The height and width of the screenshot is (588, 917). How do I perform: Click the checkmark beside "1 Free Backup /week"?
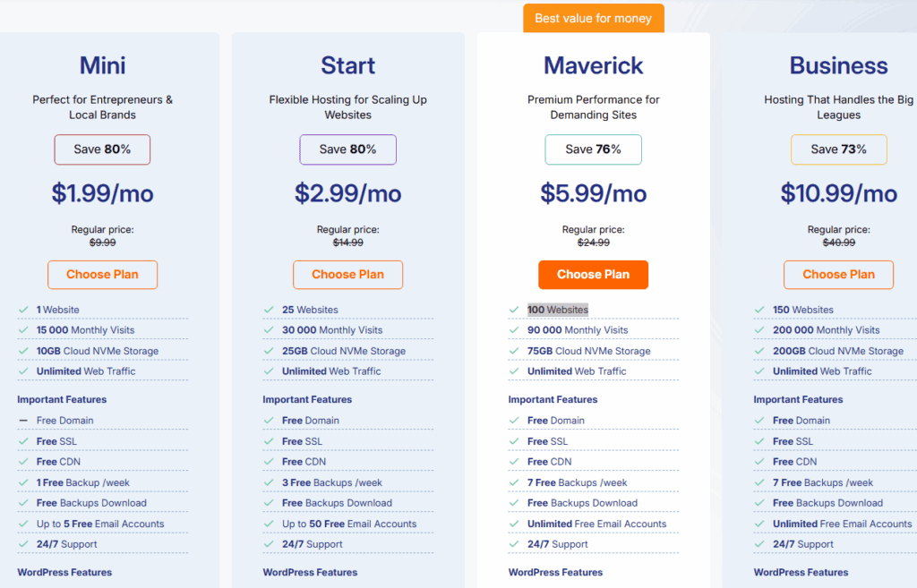[x=22, y=482]
